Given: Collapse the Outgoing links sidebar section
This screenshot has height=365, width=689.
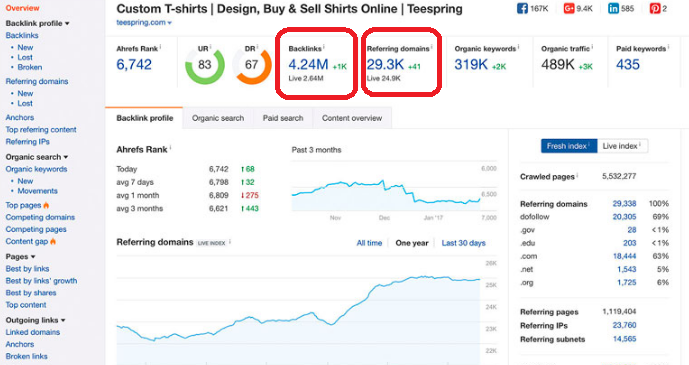Looking at the screenshot, I should 36,320.
